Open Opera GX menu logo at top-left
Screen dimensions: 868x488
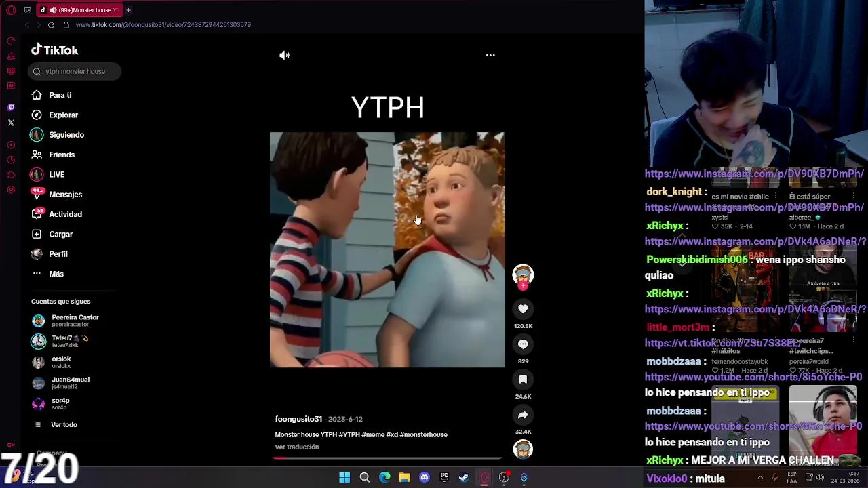pyautogui.click(x=11, y=10)
